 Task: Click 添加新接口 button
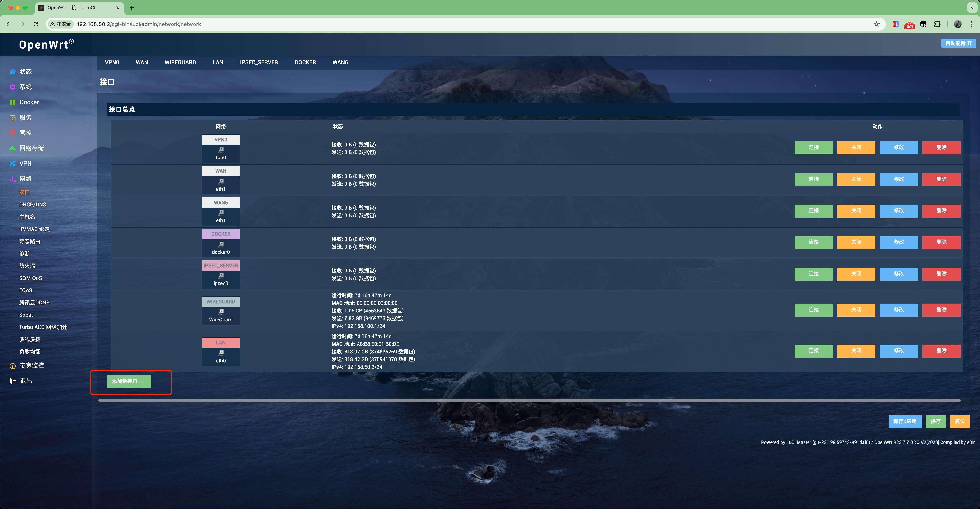(x=129, y=381)
